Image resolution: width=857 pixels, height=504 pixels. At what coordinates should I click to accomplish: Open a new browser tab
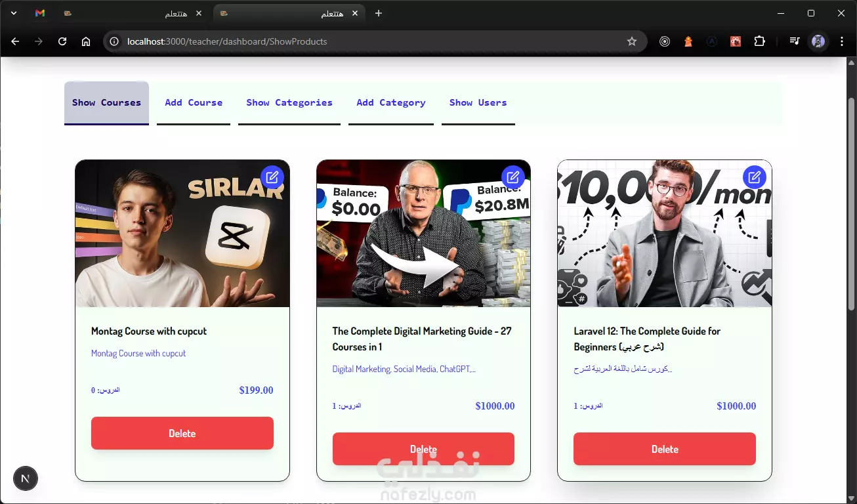379,13
